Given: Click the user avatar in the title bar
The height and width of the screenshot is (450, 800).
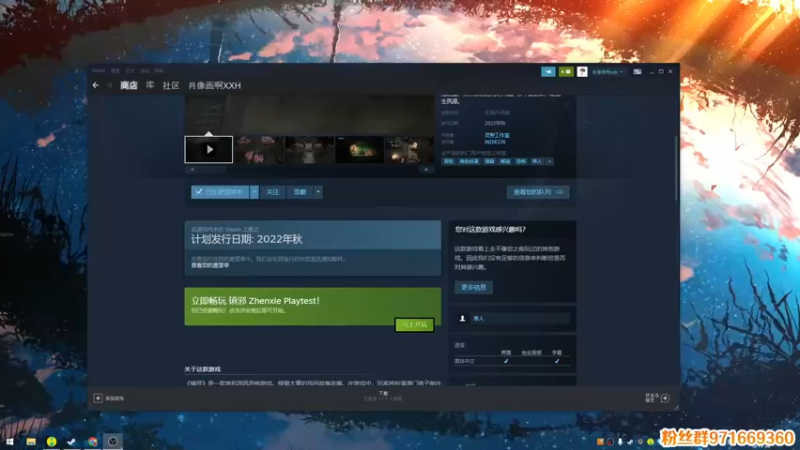Looking at the screenshot, I should point(582,72).
